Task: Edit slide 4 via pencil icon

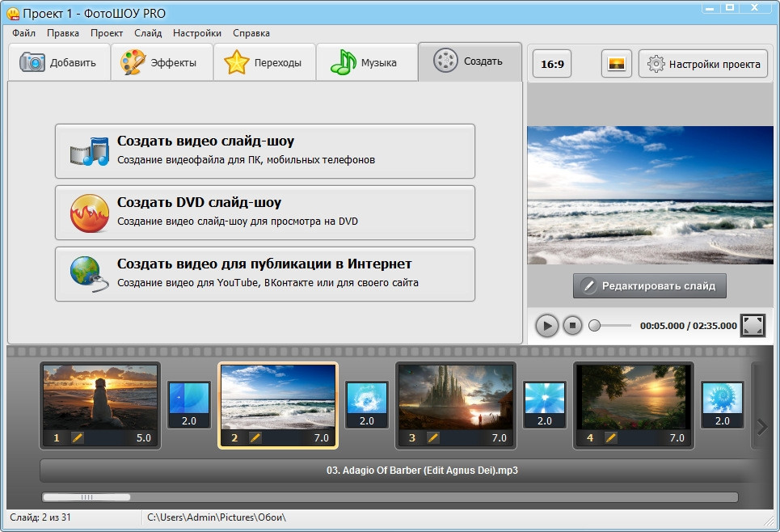Action: click(x=610, y=438)
